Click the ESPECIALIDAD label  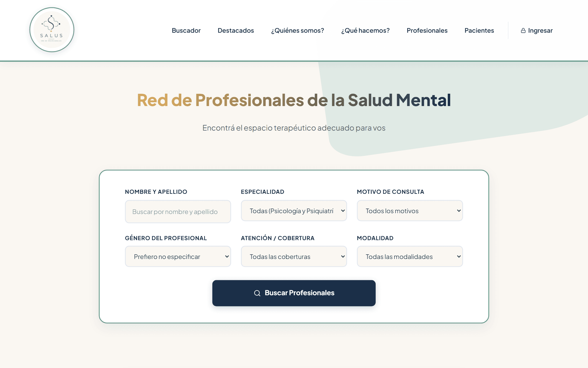point(262,192)
